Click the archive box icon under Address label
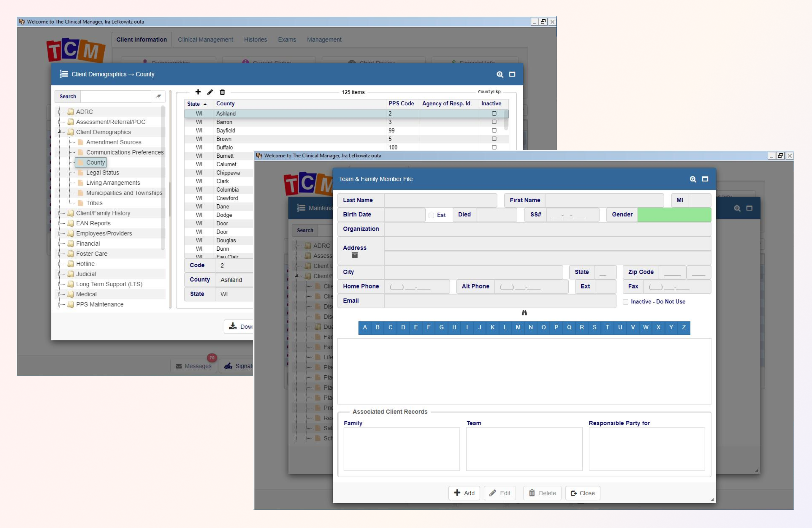 355,255
